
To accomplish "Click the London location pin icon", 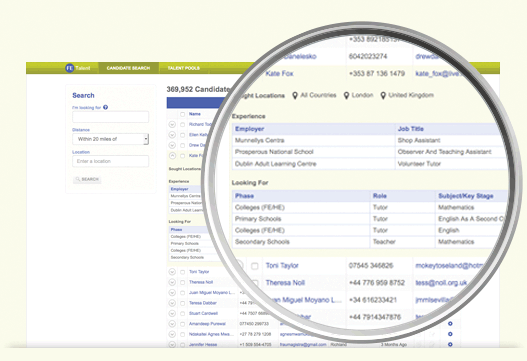I will click(x=346, y=95).
